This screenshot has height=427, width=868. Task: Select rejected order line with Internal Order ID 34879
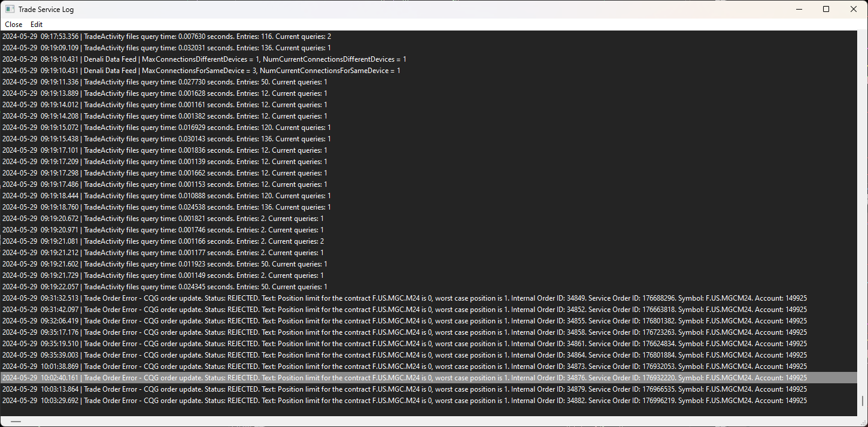click(x=429, y=389)
